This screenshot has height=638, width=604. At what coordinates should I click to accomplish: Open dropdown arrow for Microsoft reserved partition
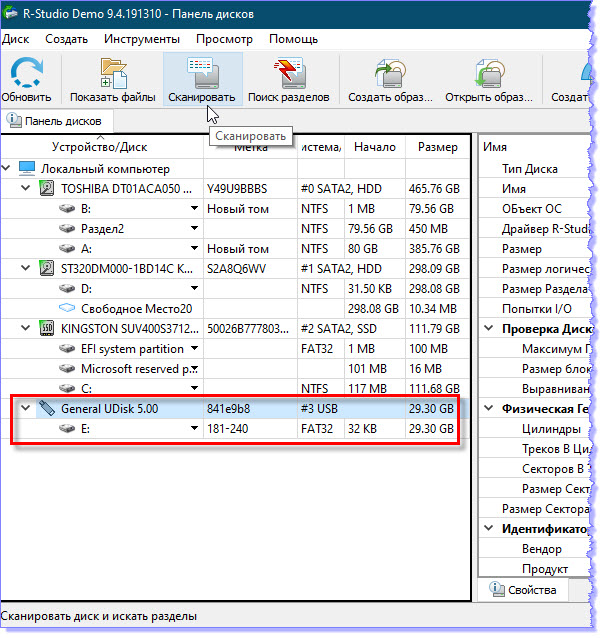tap(195, 369)
